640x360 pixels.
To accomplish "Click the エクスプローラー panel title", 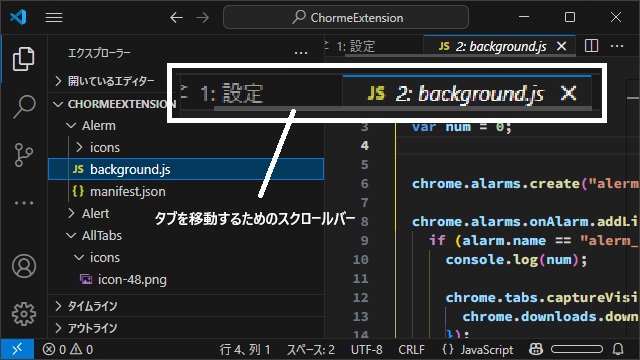I will [99, 53].
